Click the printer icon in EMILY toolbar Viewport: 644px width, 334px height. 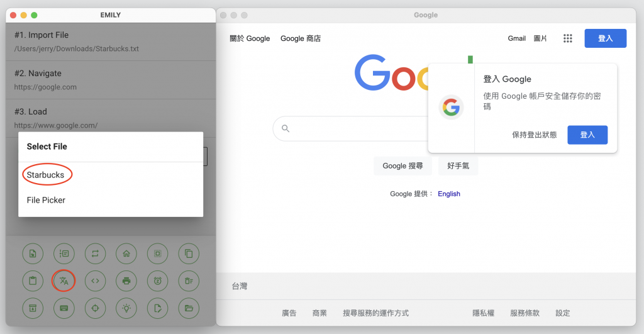[x=126, y=281]
